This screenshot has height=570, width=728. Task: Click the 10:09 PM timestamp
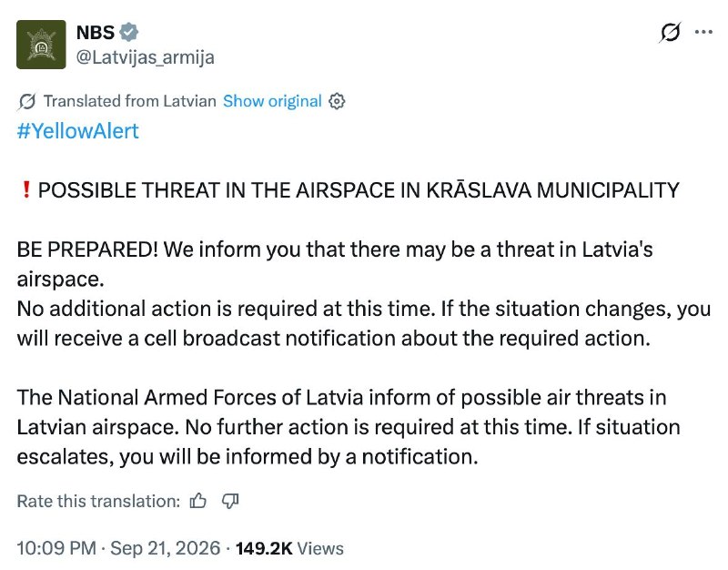click(x=56, y=548)
